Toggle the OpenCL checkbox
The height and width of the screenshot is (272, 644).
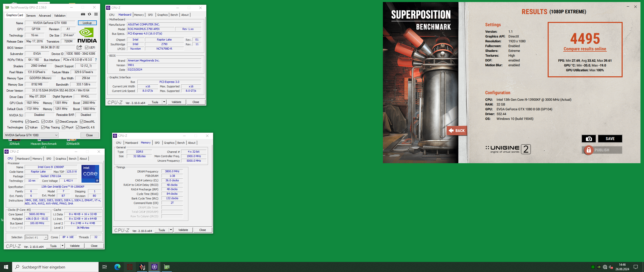(x=27, y=122)
